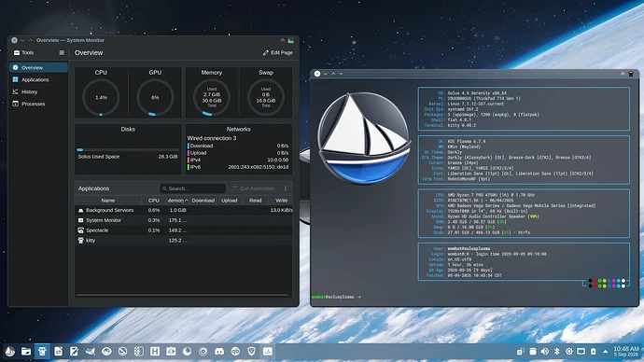This screenshot has width=644, height=362.
Task: Sort by Write column header
Action: 281,201
